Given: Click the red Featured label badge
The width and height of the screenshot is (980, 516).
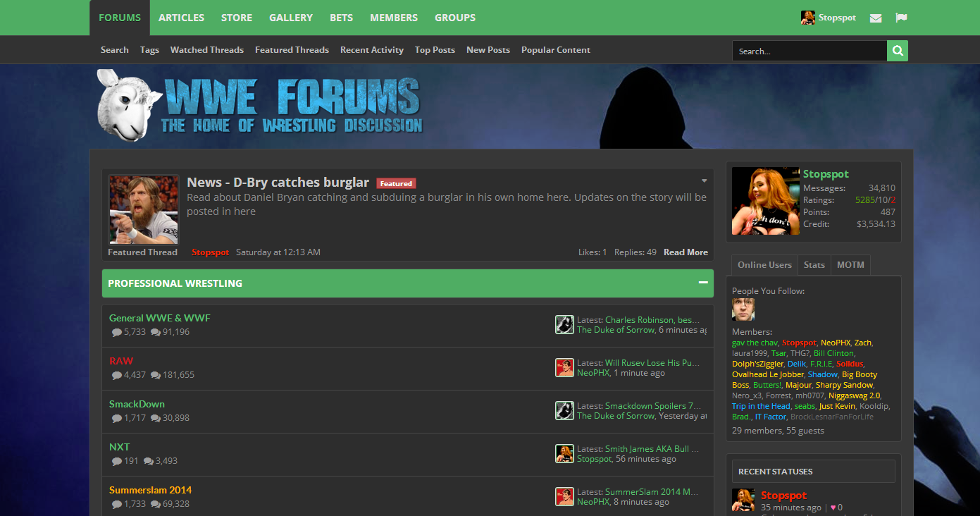Looking at the screenshot, I should pos(396,183).
